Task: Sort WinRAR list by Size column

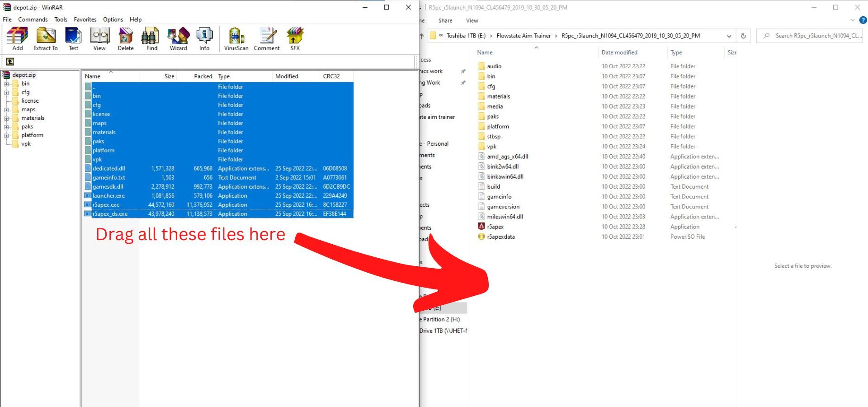Action: 157,76
